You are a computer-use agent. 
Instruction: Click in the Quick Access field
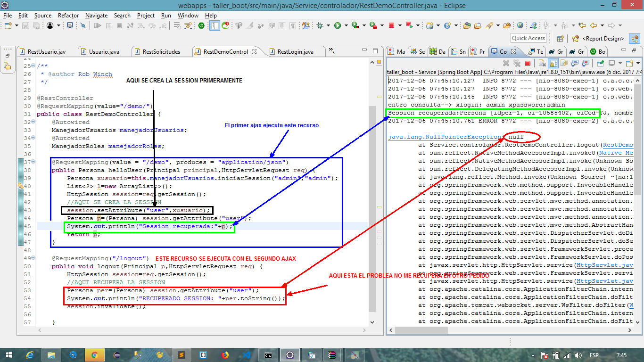coord(528,38)
